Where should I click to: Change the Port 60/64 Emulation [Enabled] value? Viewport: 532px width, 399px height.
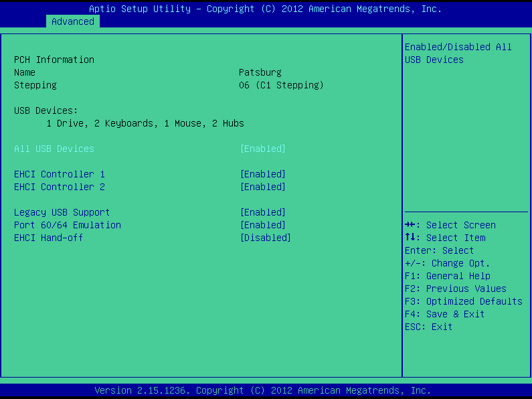coord(262,226)
